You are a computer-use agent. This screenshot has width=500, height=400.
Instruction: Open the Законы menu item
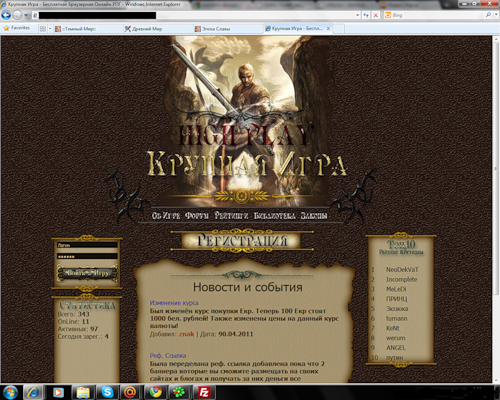click(x=314, y=216)
